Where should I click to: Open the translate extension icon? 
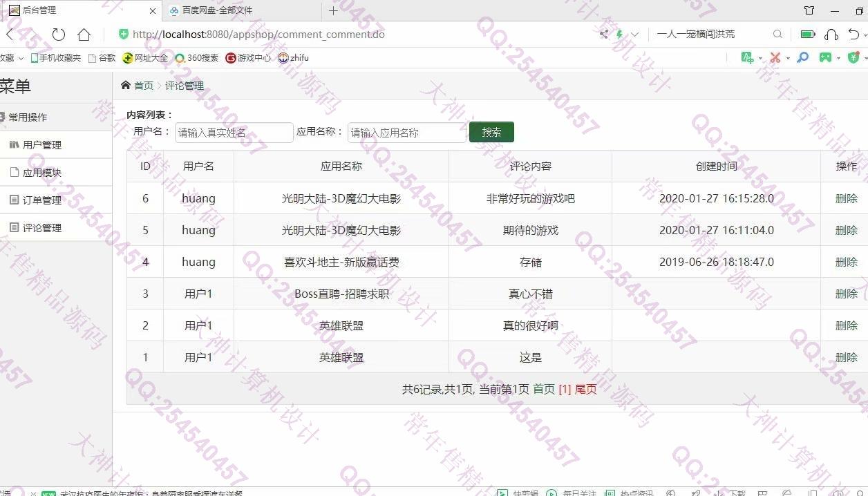(747, 58)
